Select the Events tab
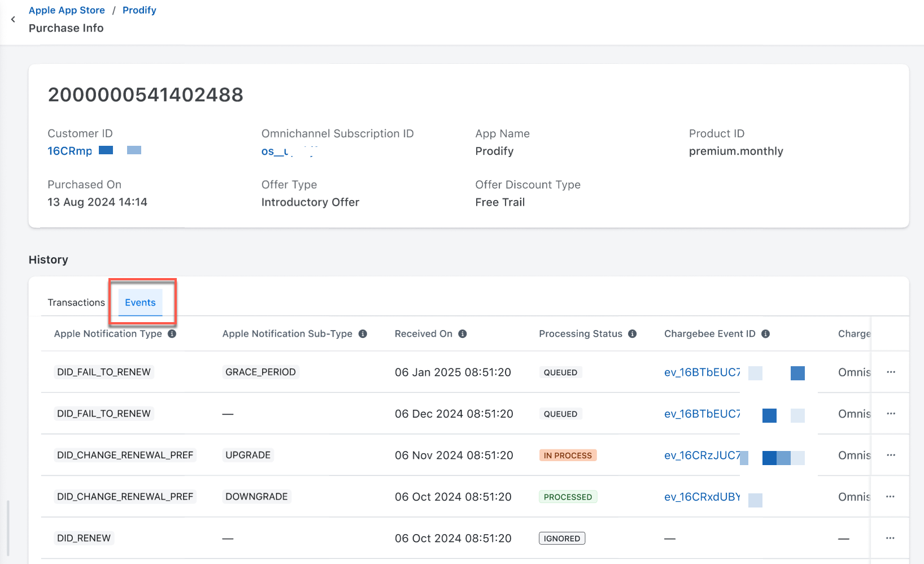The image size is (924, 564). pos(140,302)
